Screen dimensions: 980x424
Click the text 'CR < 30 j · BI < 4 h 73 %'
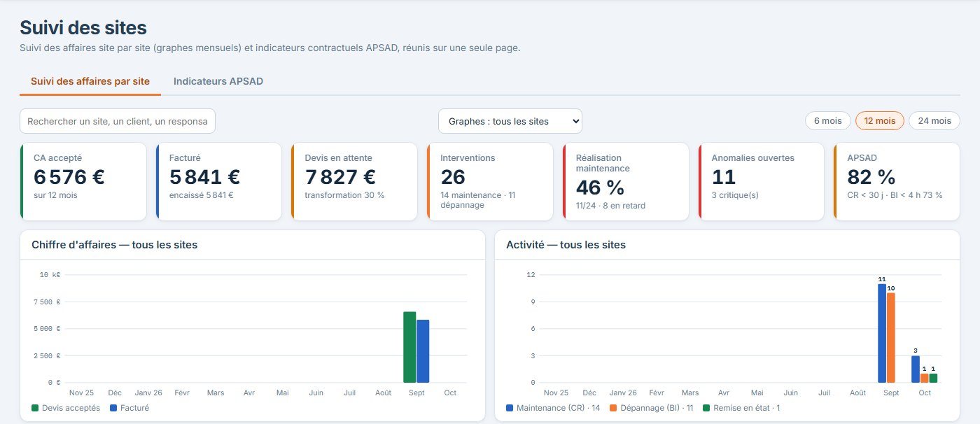click(895, 195)
